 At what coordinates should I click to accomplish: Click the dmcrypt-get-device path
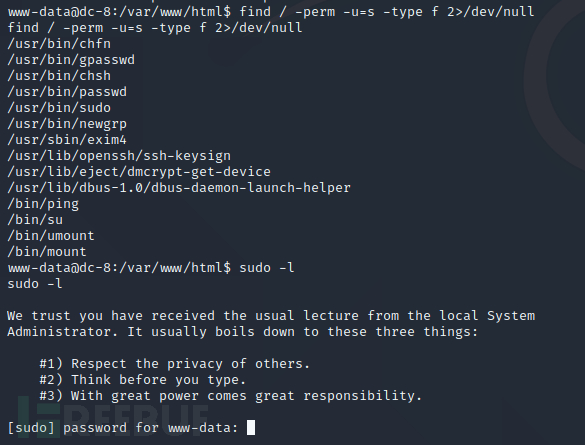139,172
